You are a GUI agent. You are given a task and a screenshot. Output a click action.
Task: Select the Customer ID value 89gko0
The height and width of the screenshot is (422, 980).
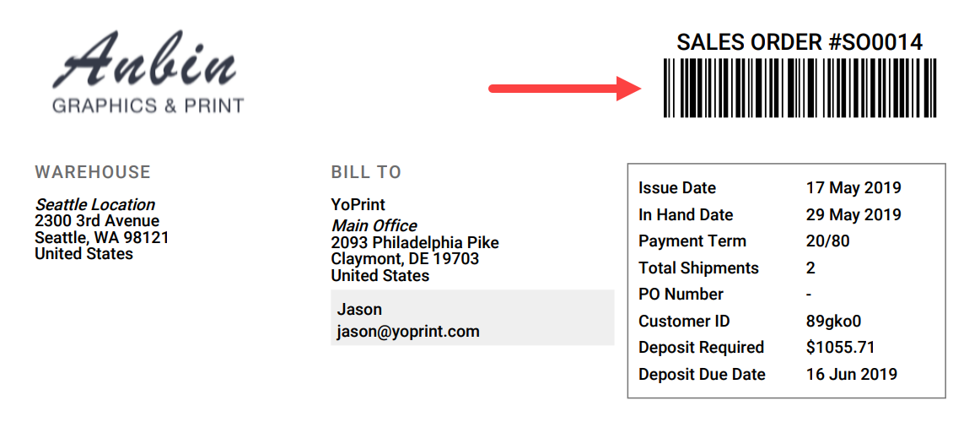pyautogui.click(x=834, y=322)
